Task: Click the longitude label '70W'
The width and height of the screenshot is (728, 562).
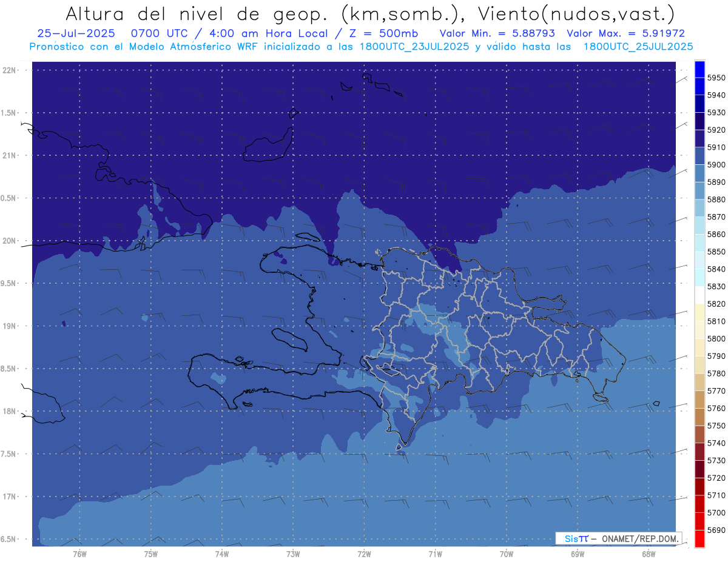Action: click(506, 554)
